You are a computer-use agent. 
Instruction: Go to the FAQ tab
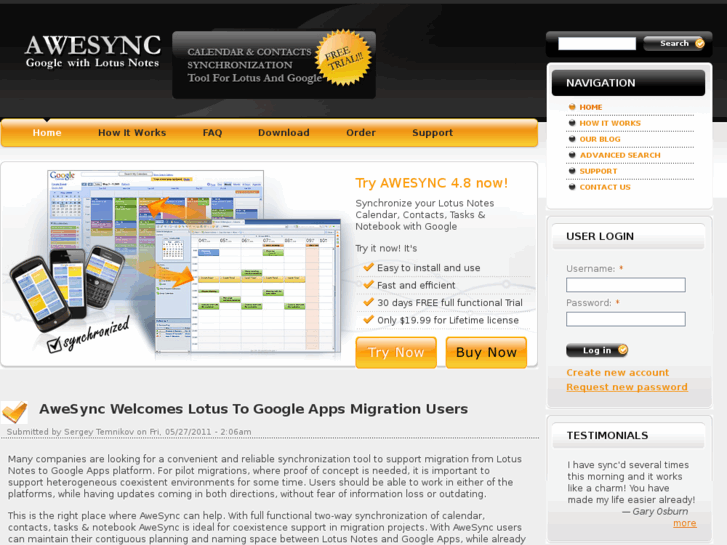(x=212, y=133)
